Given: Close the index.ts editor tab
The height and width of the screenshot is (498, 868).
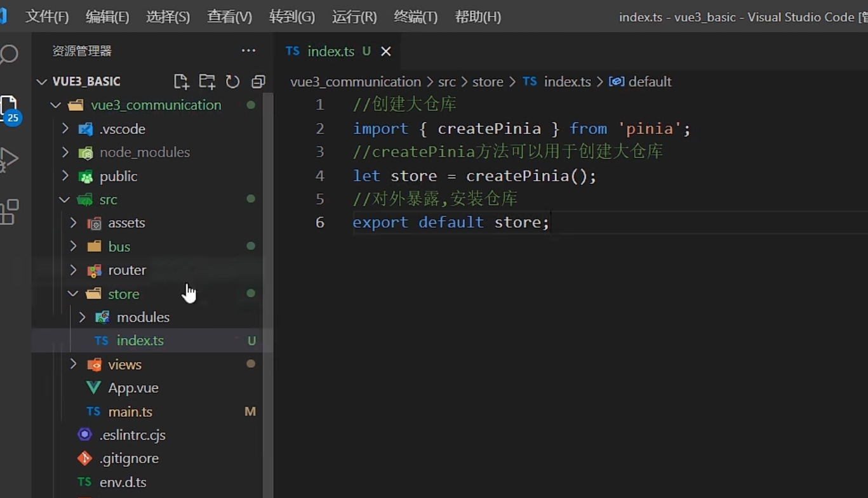Looking at the screenshot, I should click(x=386, y=51).
